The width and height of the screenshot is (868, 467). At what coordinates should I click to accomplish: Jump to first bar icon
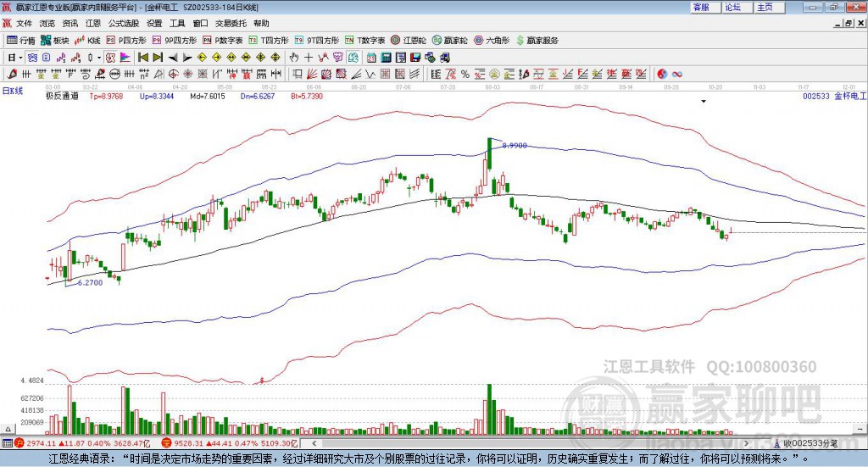[x=142, y=58]
